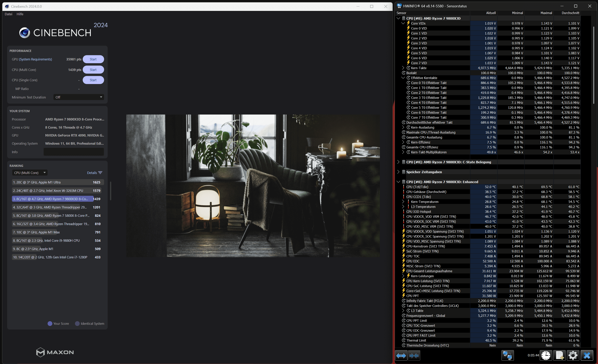
Task: Click the Durchschnitt column header
Action: pos(570,13)
